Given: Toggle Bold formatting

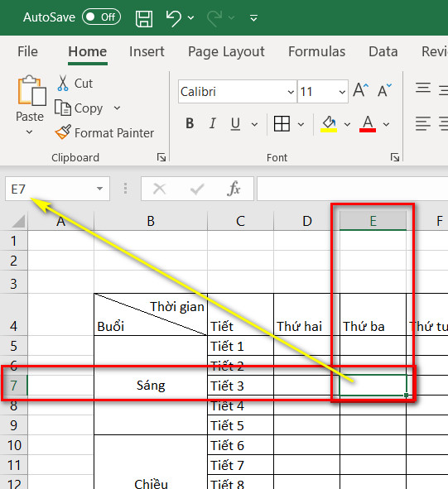Looking at the screenshot, I should click(x=190, y=123).
